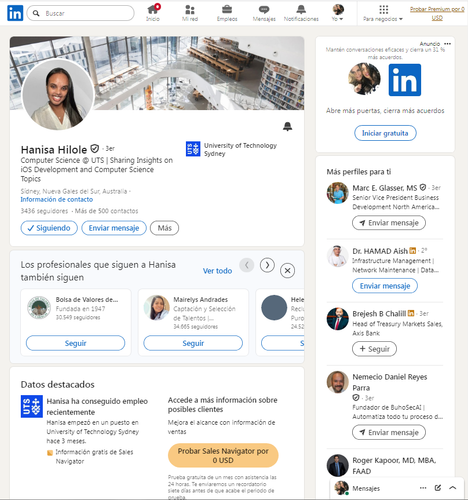Dismiss the suggested follows section
The width and height of the screenshot is (468, 500).
287,270
